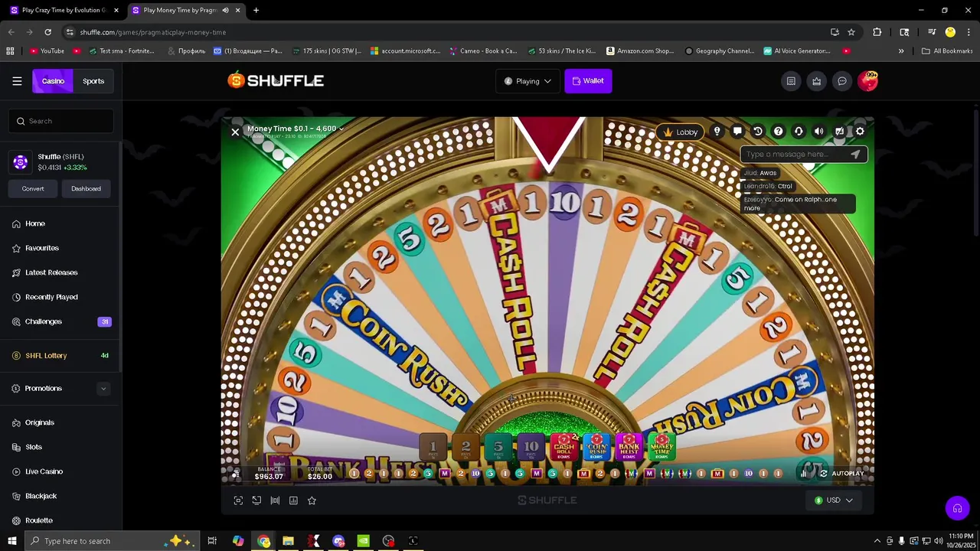Switch to Sports tab
This screenshot has width=980, height=551.
coord(93,81)
